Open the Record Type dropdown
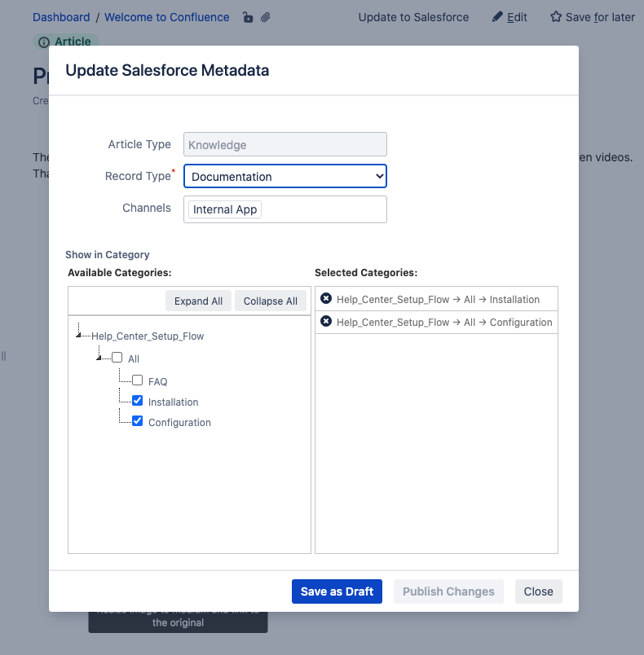The width and height of the screenshot is (644, 655). pos(285,177)
